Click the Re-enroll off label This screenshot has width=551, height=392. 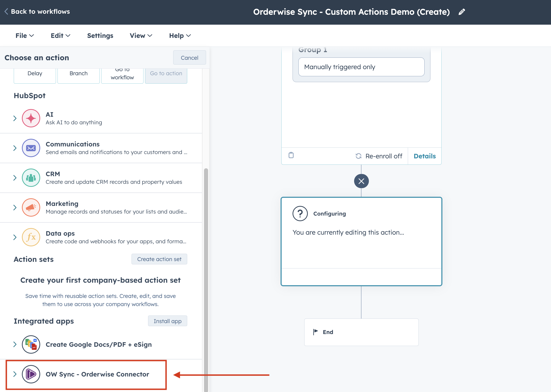[x=384, y=156]
